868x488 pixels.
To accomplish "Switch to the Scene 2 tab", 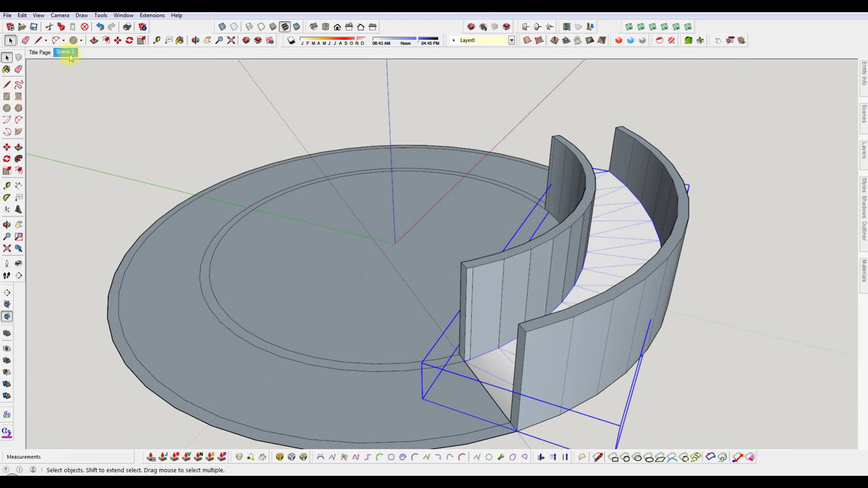I will [x=65, y=52].
